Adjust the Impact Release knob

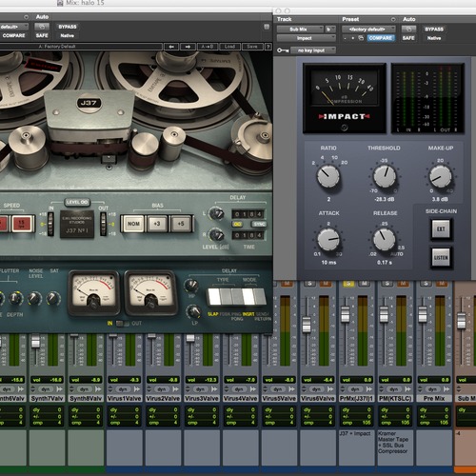(x=384, y=240)
